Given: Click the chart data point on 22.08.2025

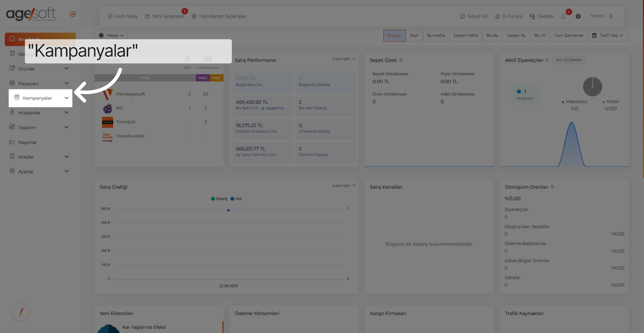Looking at the screenshot, I should [x=228, y=210].
